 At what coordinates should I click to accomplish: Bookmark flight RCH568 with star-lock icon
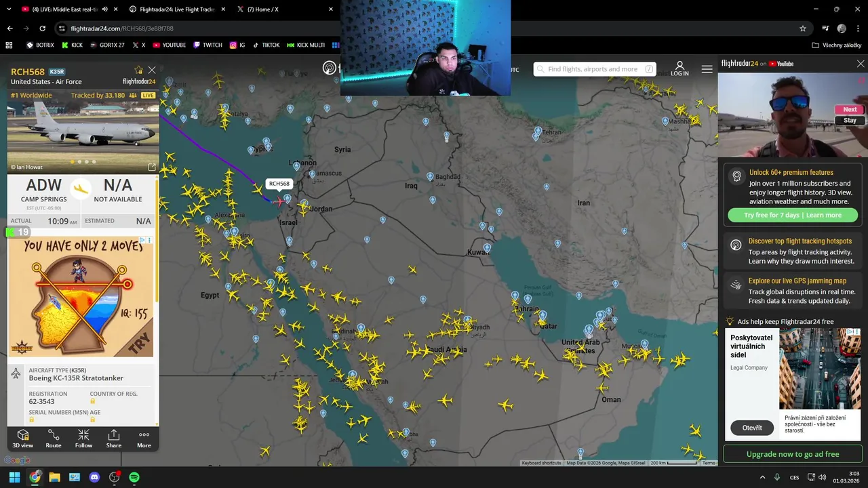coord(139,70)
